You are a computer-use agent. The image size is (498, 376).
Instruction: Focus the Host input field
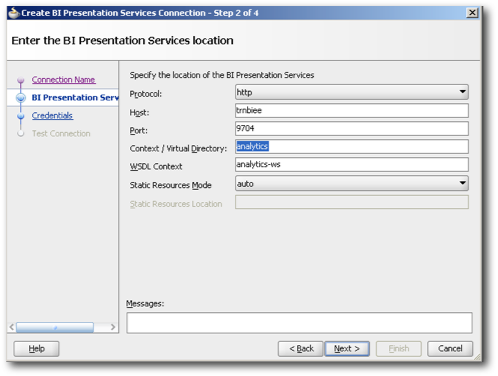pos(352,110)
